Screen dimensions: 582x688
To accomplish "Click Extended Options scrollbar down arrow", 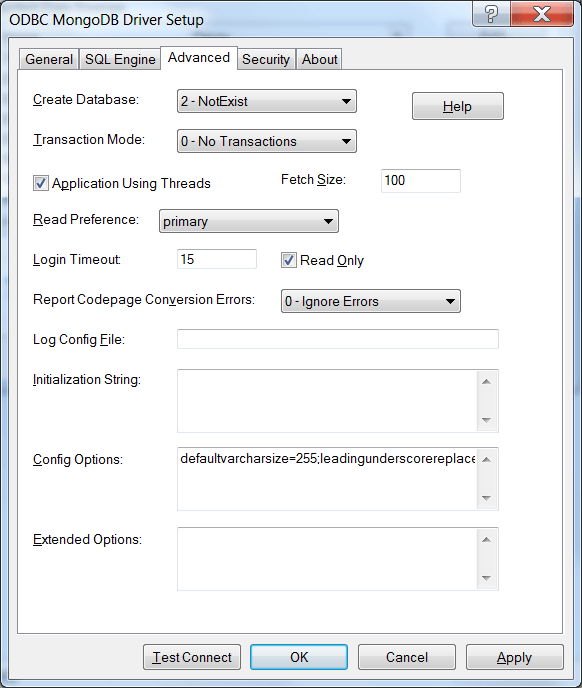I will pyautogui.click(x=486, y=578).
